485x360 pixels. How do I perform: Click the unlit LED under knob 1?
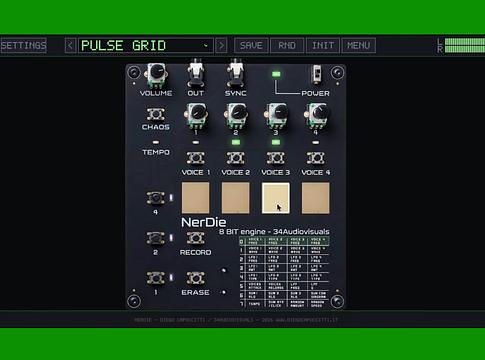[196, 142]
